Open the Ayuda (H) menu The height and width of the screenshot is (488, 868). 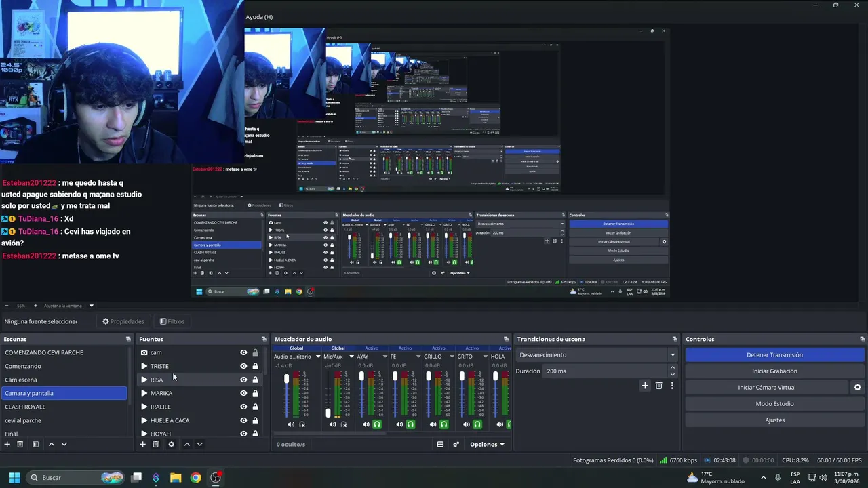pos(259,17)
